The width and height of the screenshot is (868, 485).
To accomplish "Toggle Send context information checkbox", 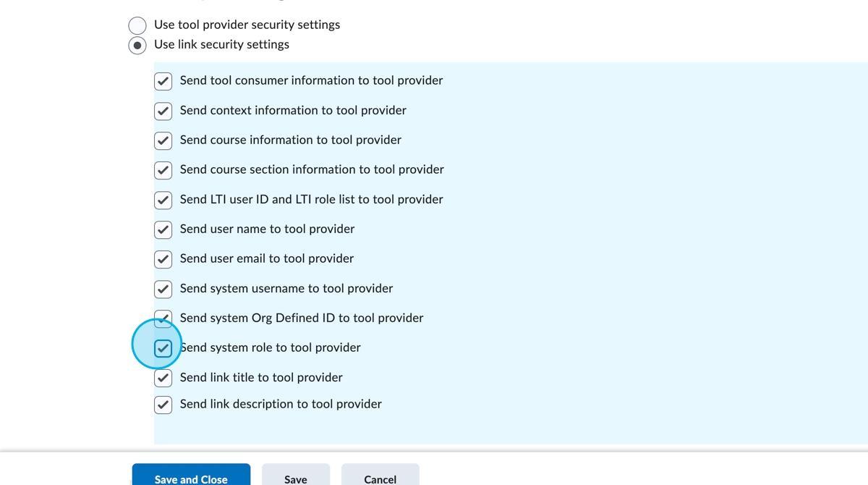I will (163, 111).
